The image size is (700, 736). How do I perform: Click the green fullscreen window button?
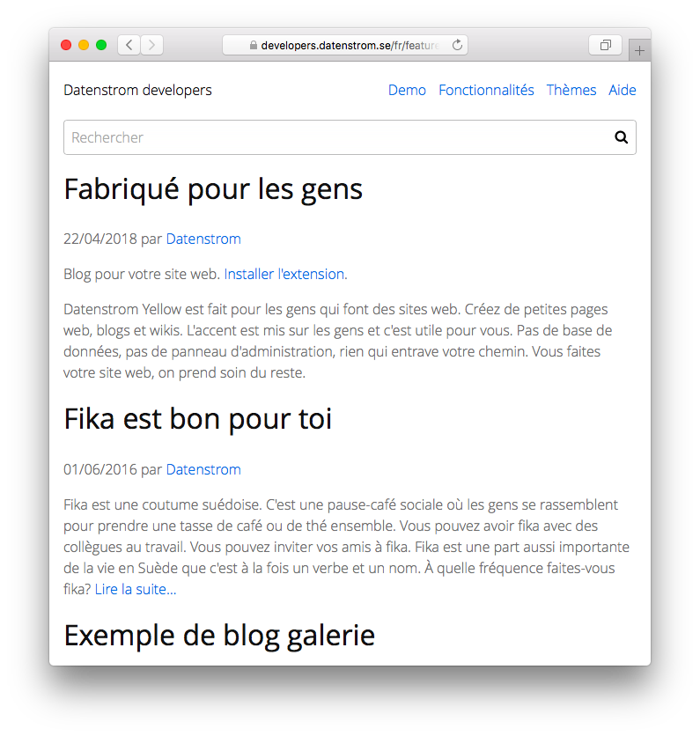click(x=101, y=45)
